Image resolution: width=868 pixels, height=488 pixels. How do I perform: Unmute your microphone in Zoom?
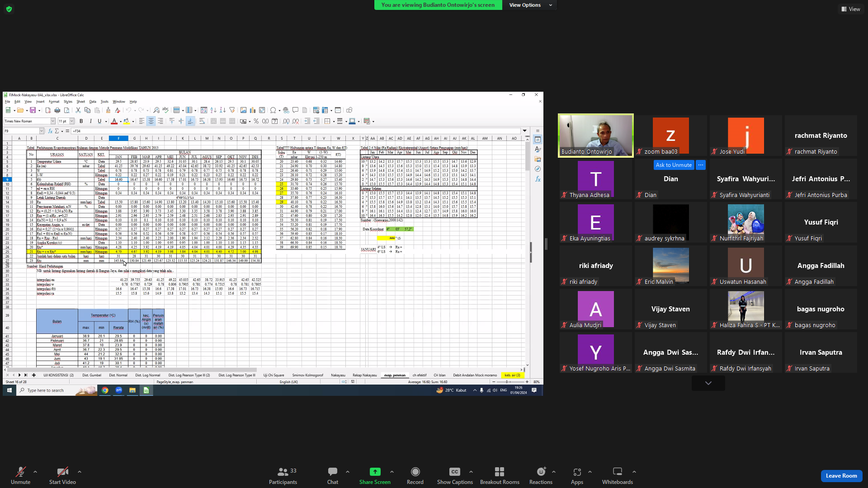coord(20,476)
